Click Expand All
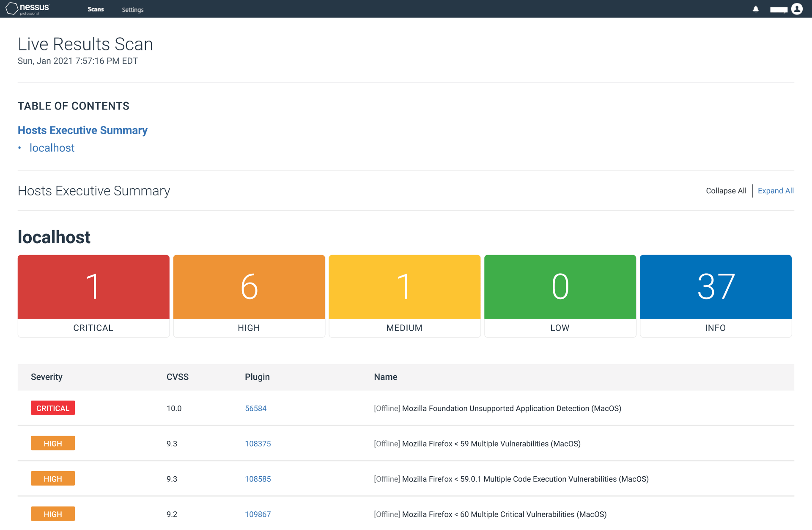 776,191
